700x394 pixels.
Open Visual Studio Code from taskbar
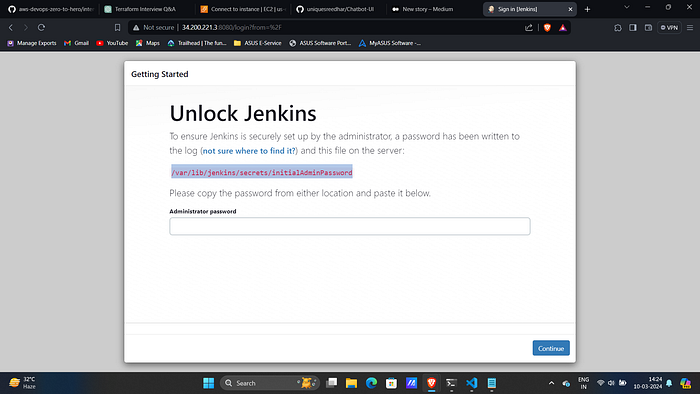(471, 383)
